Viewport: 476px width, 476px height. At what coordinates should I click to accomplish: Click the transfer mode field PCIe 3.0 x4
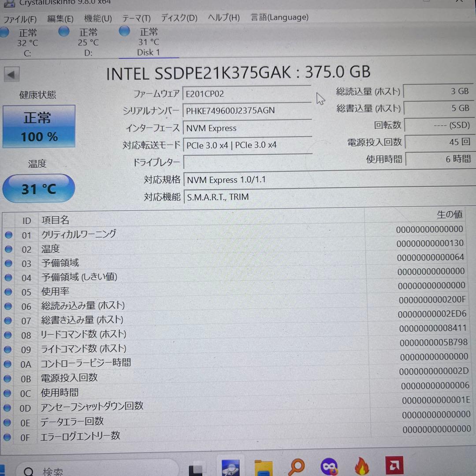248,145
